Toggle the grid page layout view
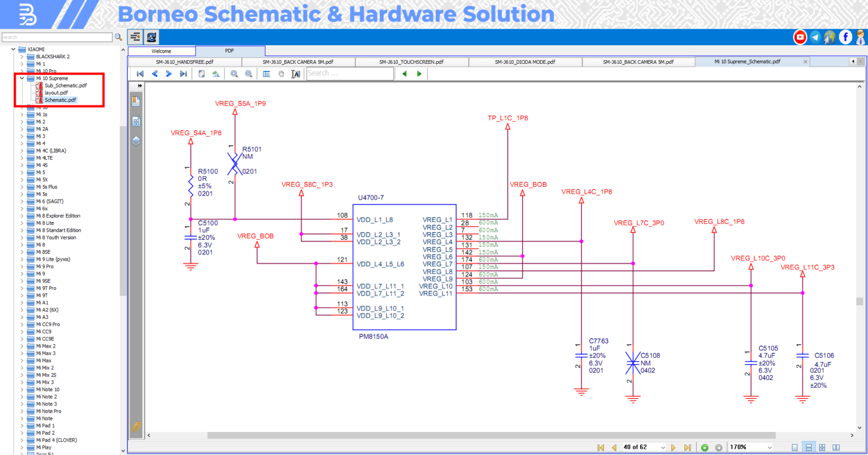 click(822, 447)
